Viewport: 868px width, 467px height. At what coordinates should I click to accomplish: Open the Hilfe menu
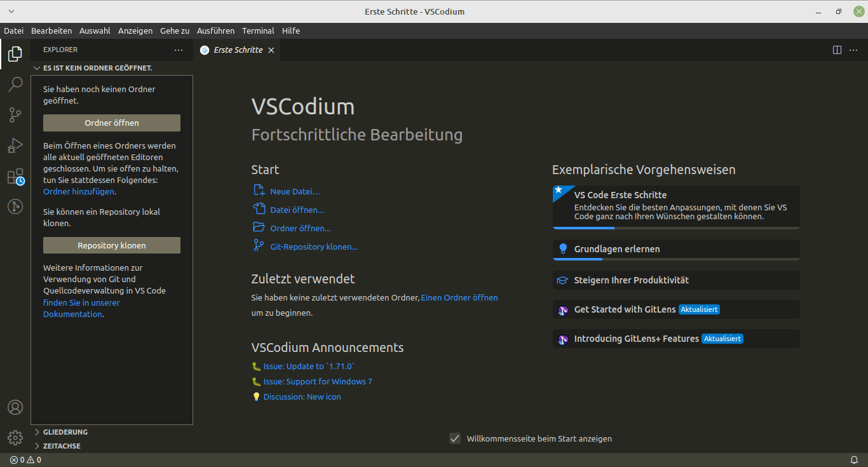pyautogui.click(x=291, y=30)
